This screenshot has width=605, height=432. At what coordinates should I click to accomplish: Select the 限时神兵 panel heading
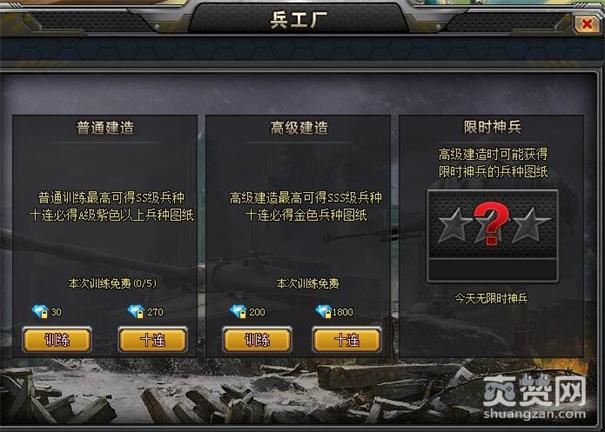[x=492, y=127]
